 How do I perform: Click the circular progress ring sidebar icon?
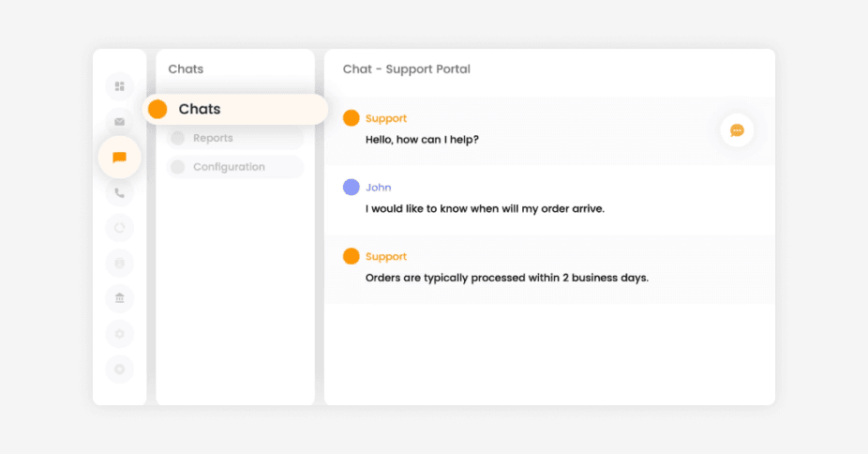[x=120, y=228]
